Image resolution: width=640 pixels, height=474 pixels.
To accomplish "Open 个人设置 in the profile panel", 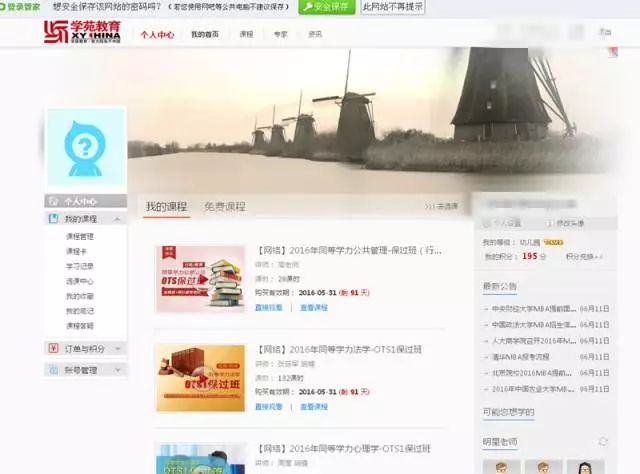I will (507, 223).
